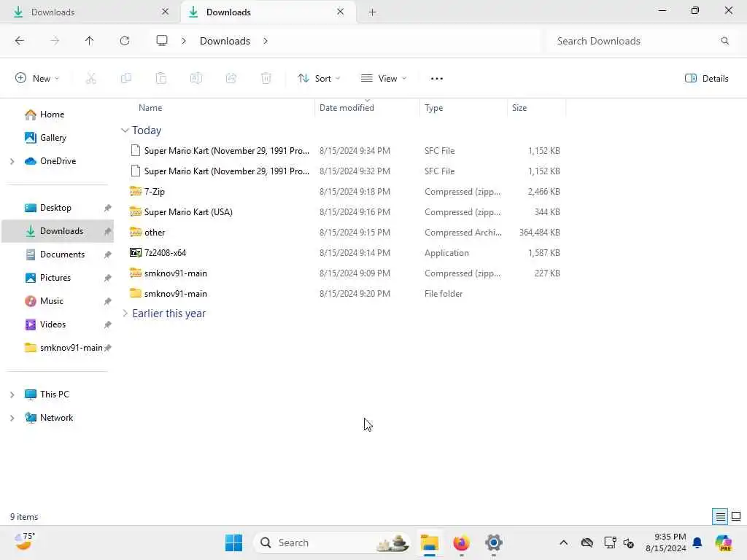Open the See more ellipsis menu
This screenshot has height=560, width=747.
click(x=437, y=79)
